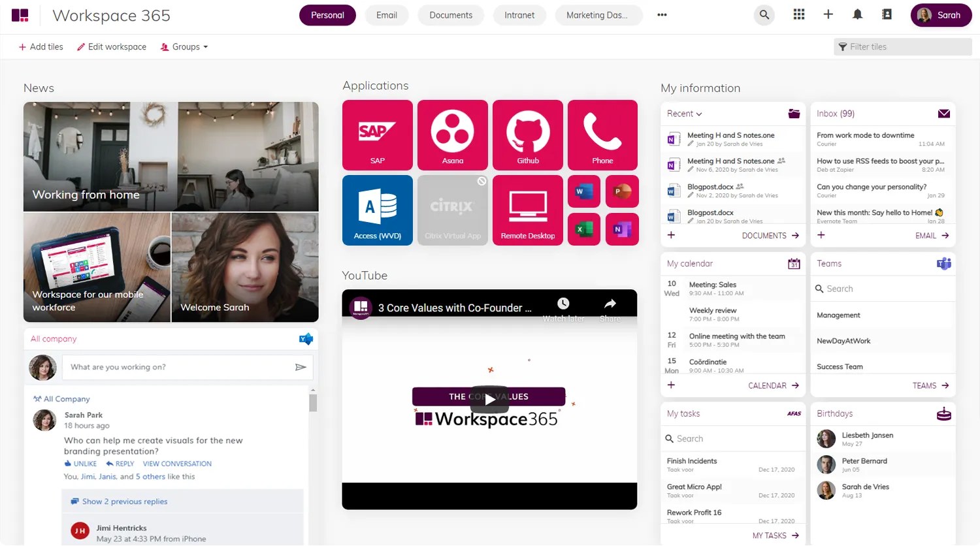980x546 pixels.
Task: Open the Recent dropdown in documents tile
Action: click(x=685, y=114)
